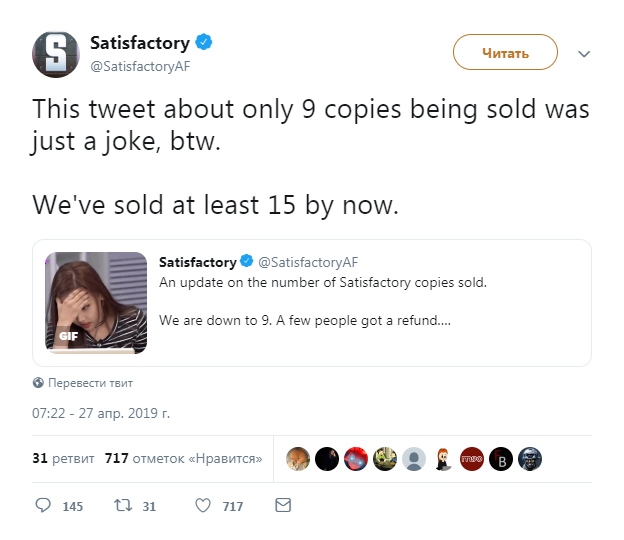Open the Satisfactory display name in header
Image resolution: width=624 pixels, height=540 pixels.
pos(139,43)
